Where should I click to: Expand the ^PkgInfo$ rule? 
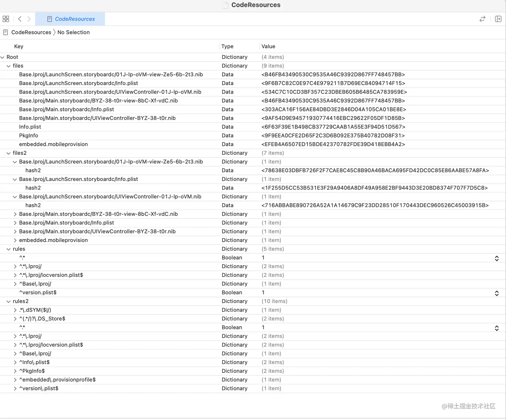(15, 371)
